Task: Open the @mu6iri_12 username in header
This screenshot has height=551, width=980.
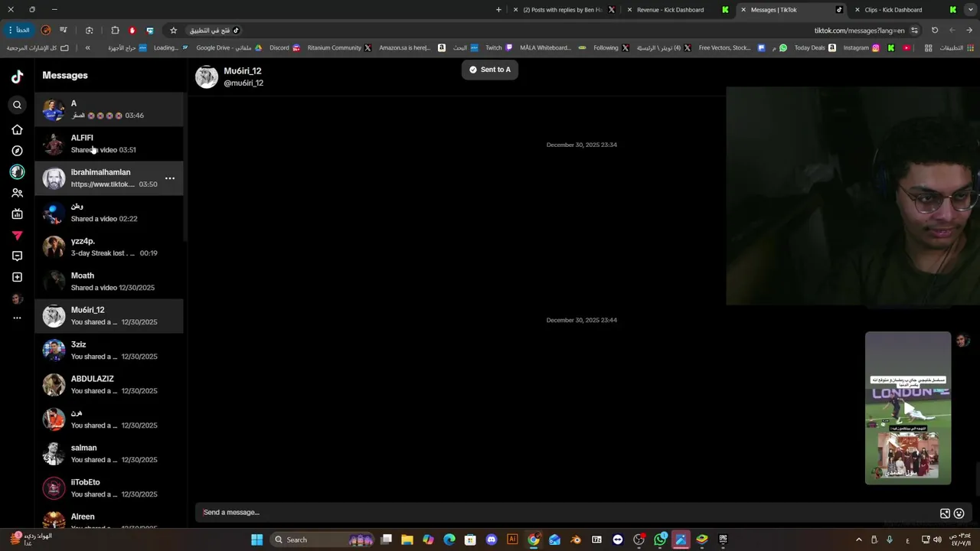Action: pyautogui.click(x=243, y=83)
